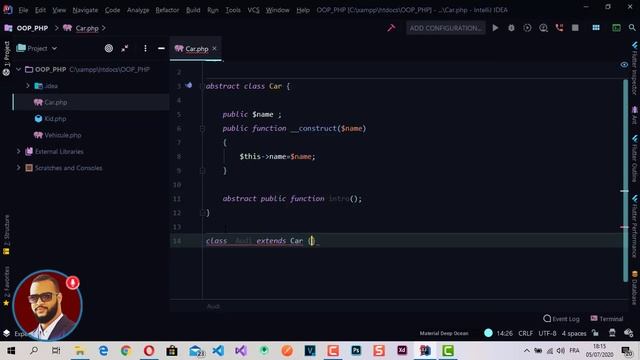The width and height of the screenshot is (640, 360).
Task: Click the Build hammer icon
Action: pos(391,28)
